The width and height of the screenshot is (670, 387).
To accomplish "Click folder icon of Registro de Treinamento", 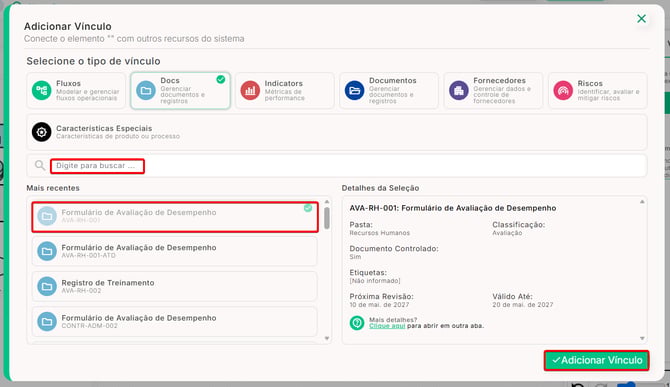I will (47, 286).
